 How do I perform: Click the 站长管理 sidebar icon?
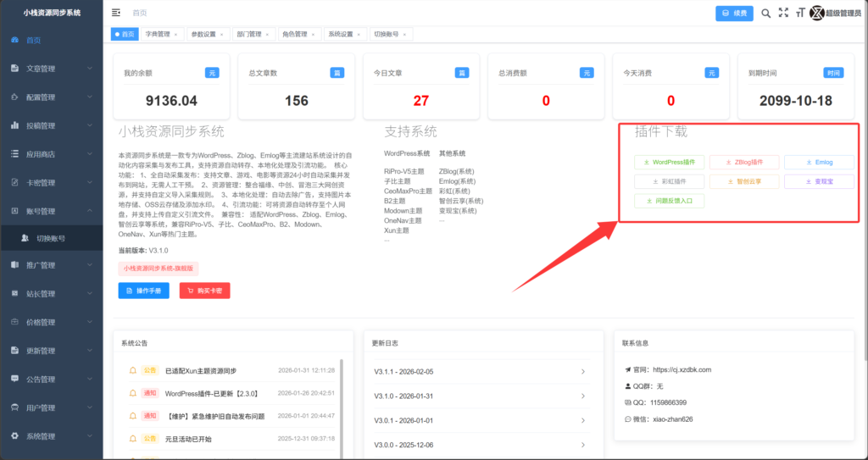[15, 293]
